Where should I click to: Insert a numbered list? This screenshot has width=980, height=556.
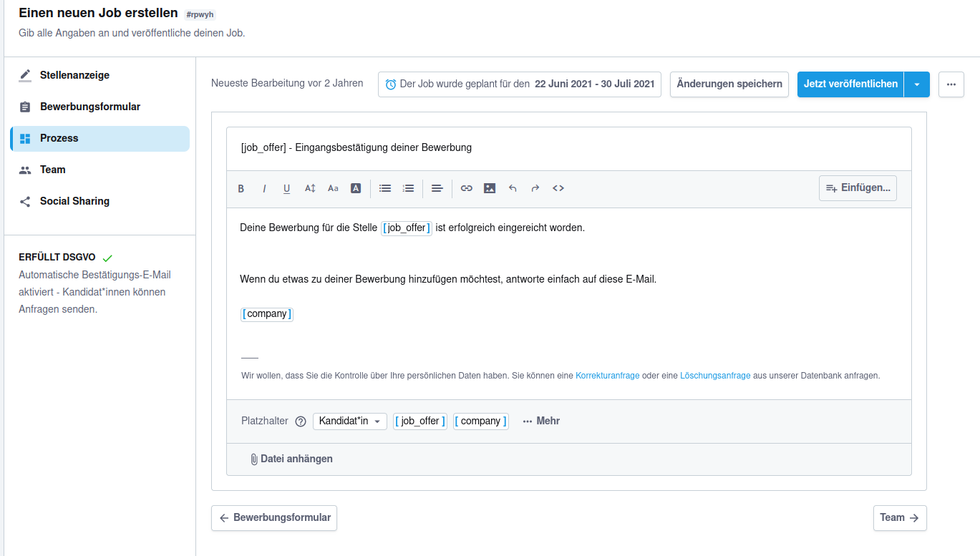[408, 187]
